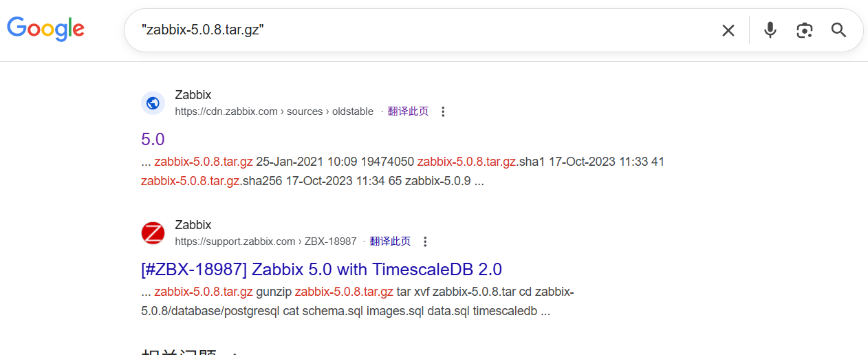Clear the search query with the X

coord(728,30)
